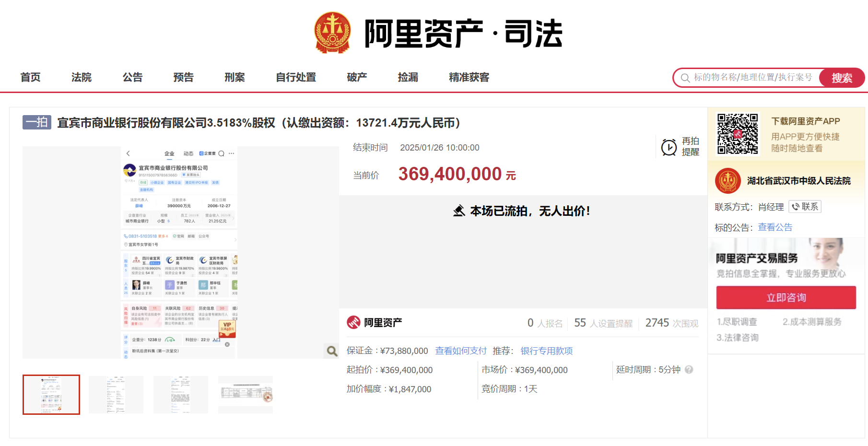Click the Wuhan court emblem icon

pos(728,181)
